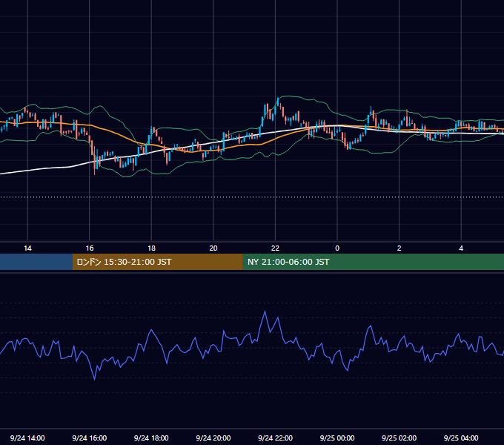
Task: Click the lowest oscillator trough after 16:00
Action: coord(95,380)
